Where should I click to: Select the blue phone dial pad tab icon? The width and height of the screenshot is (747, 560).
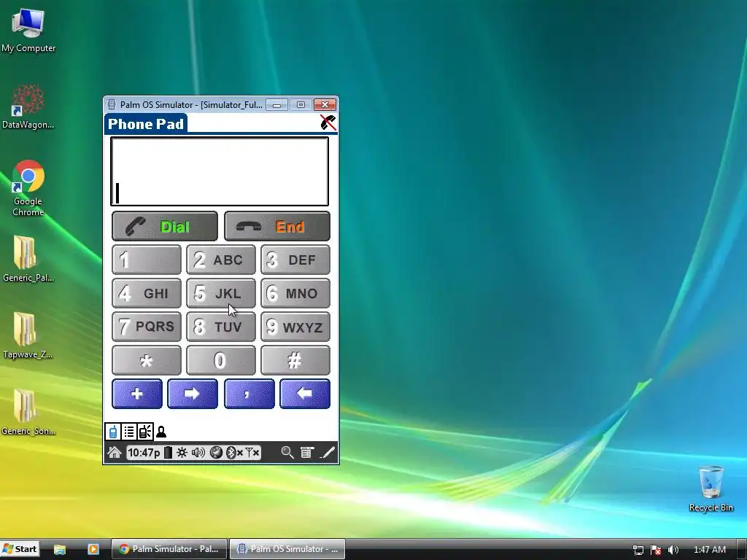(x=113, y=432)
